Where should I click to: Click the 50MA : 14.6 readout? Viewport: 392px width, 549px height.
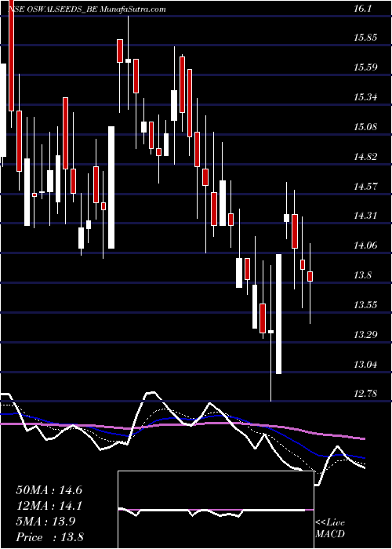pyautogui.click(x=49, y=490)
